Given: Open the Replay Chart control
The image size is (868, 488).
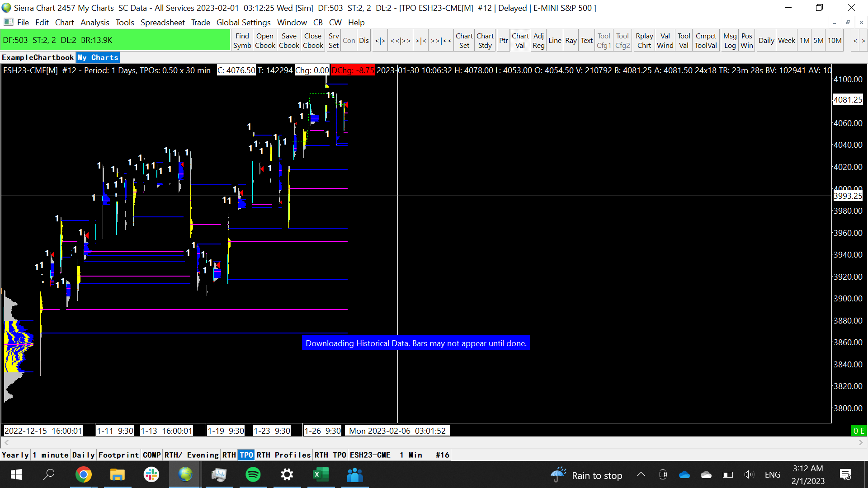Looking at the screenshot, I should click(x=644, y=41).
